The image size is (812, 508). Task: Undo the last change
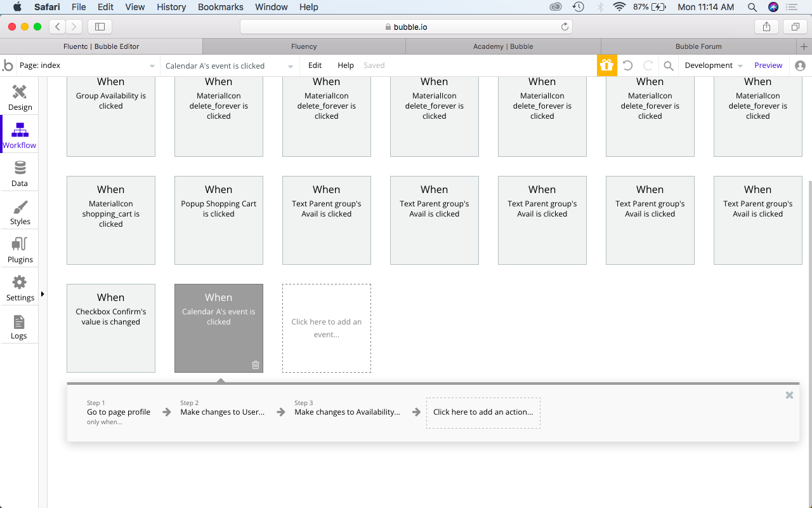pos(628,65)
